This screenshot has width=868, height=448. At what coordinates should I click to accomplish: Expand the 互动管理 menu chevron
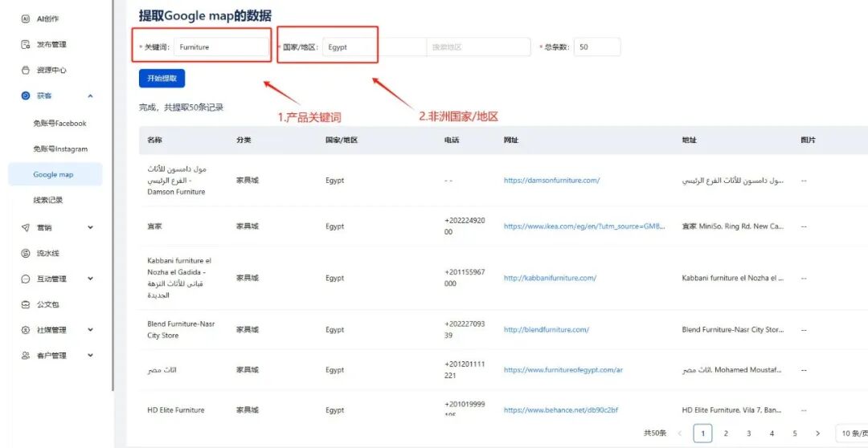click(x=90, y=279)
